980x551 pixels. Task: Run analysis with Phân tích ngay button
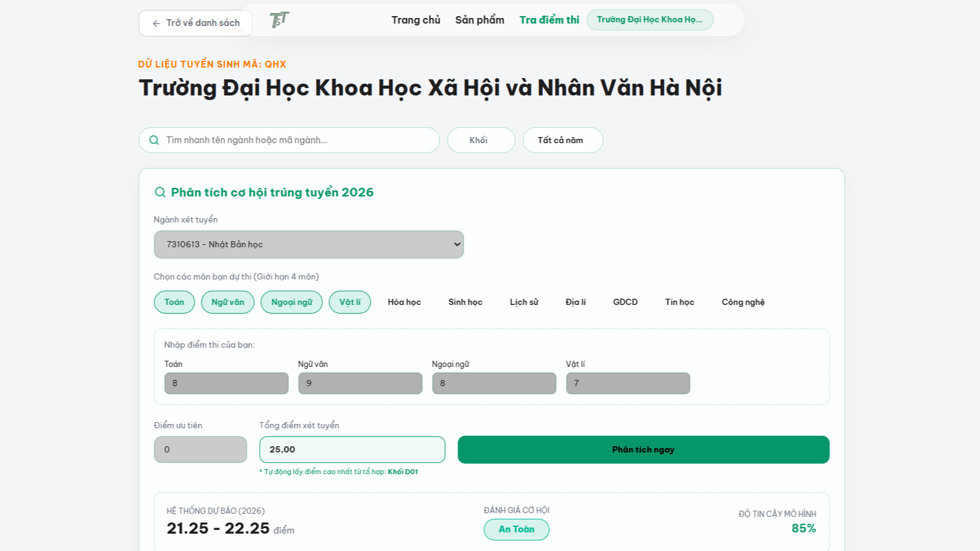643,449
